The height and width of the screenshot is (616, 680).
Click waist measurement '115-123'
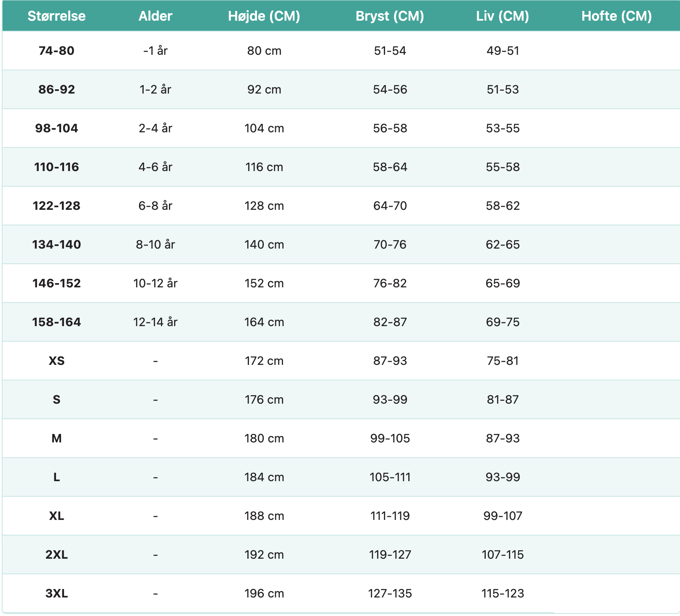coord(503,593)
